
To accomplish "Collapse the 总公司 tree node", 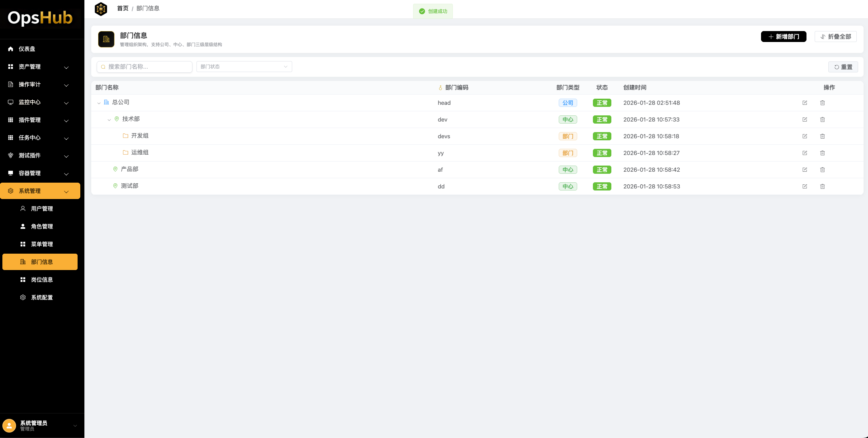I will [x=99, y=103].
